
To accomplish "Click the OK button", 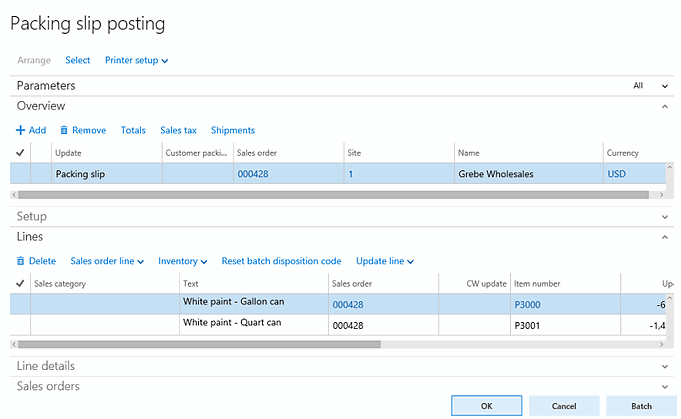I will pos(486,406).
